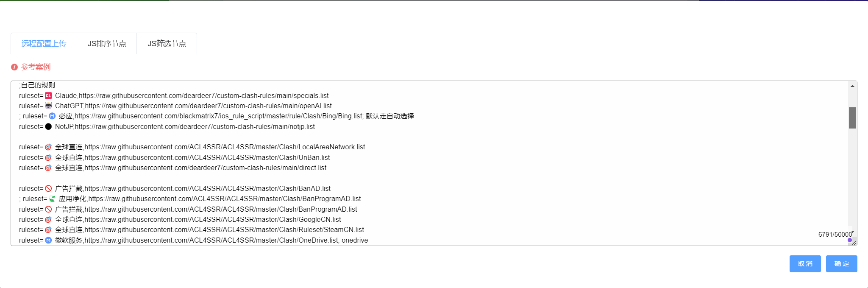This screenshot has height=288, width=868.
Task: Click the comment text 默认走自动选择
Action: click(x=390, y=116)
